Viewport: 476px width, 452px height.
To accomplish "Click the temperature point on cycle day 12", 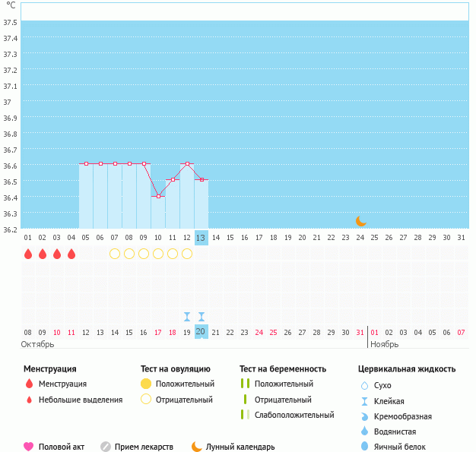I will point(187,163).
